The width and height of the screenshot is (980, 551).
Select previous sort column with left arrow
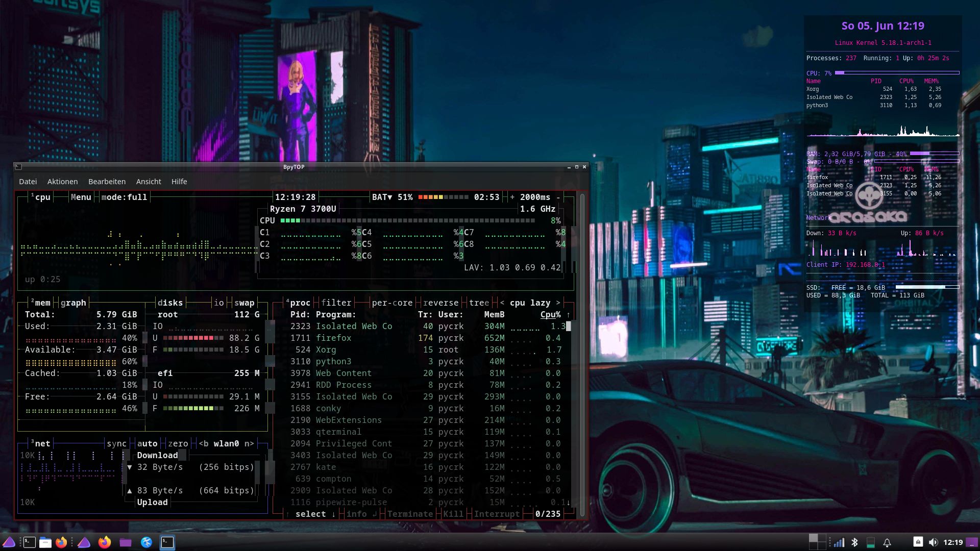coord(502,303)
